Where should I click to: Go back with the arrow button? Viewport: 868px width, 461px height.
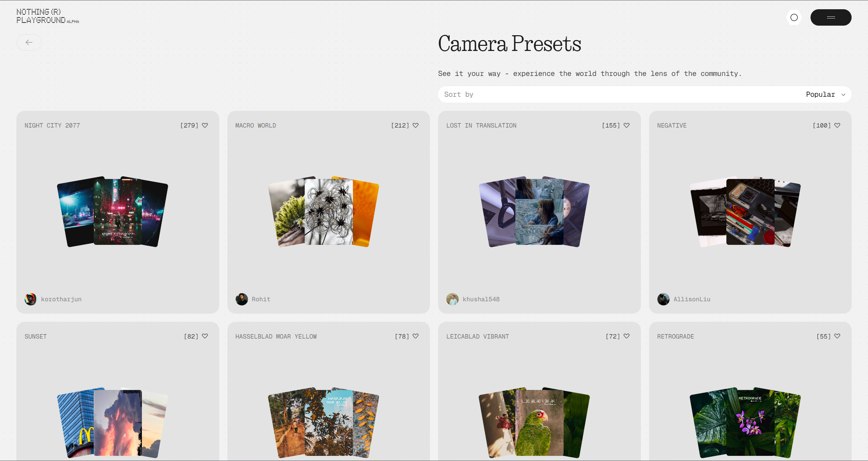coord(29,42)
